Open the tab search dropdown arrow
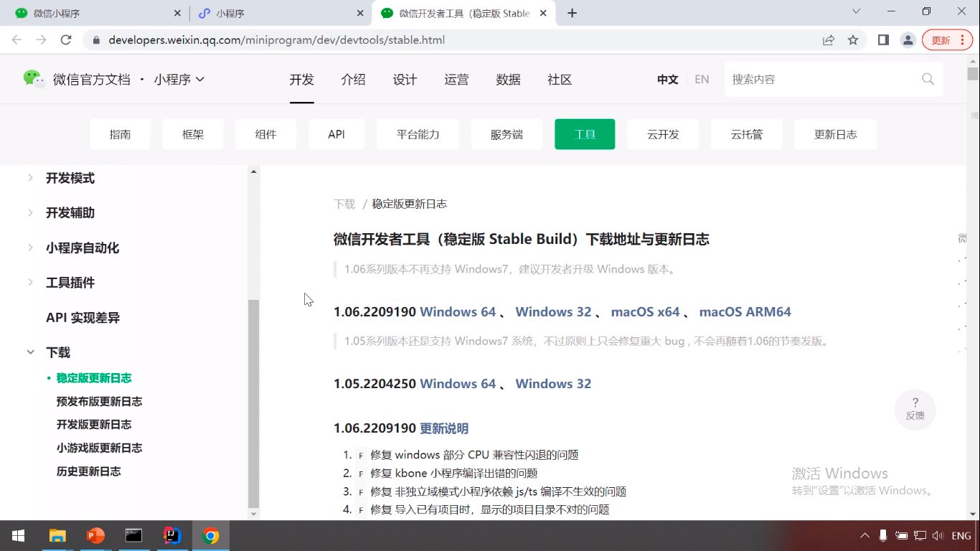Viewport: 980px width, 551px height. point(856,11)
